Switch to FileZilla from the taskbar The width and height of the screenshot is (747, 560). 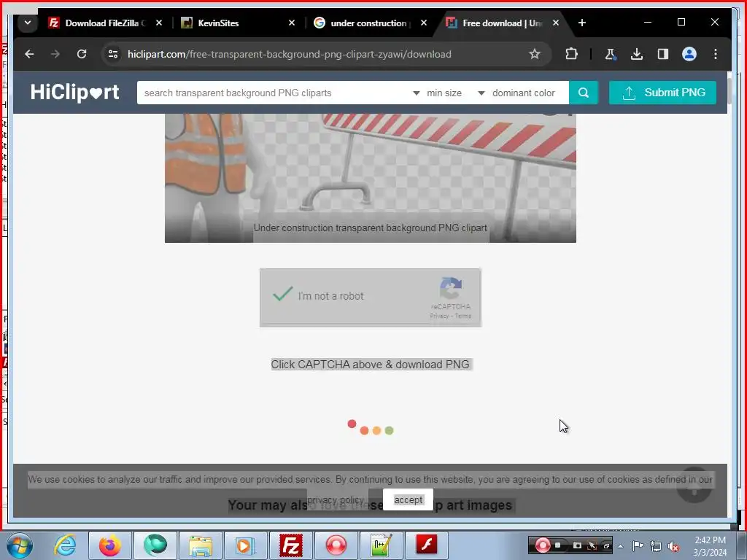[290, 545]
